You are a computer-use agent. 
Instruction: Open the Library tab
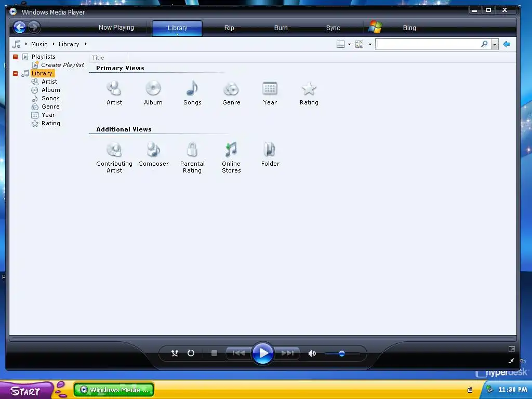point(177,28)
